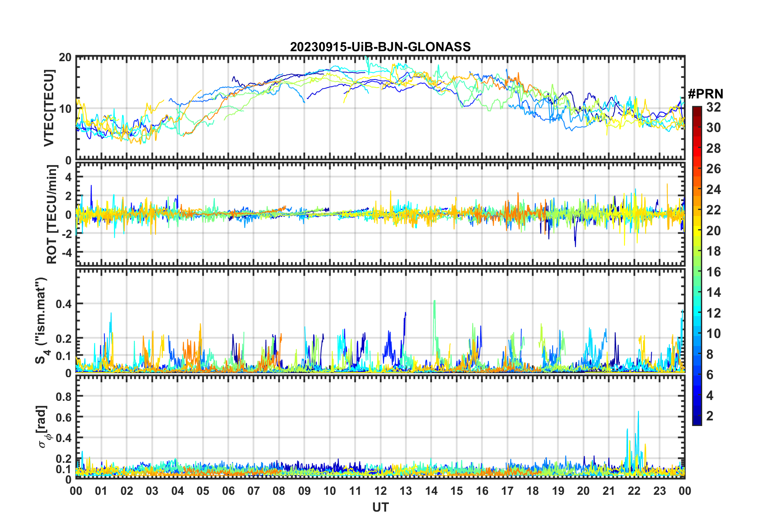This screenshot has width=761, height=532.
Task: Click hour 01 on the UT axis
Action: (101, 491)
